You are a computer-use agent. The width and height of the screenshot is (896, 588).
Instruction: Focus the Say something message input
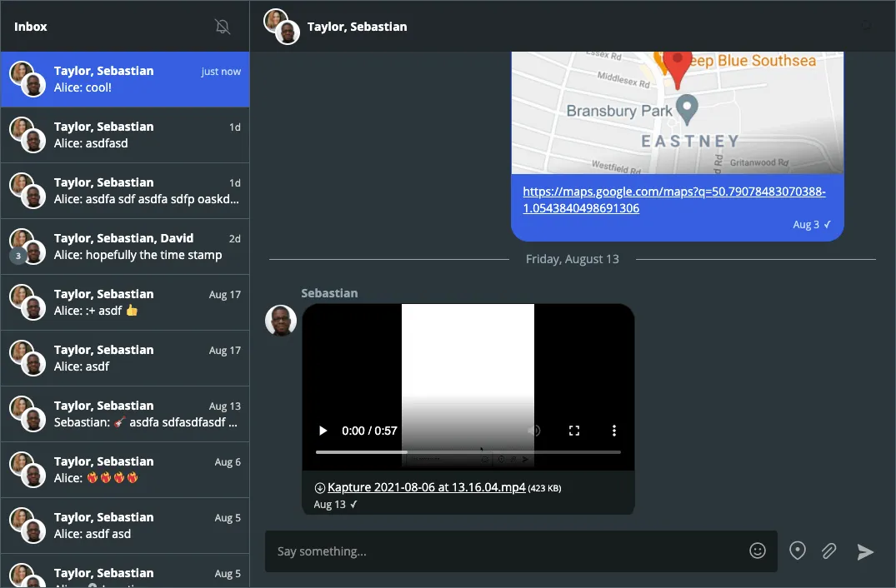tap(500, 551)
